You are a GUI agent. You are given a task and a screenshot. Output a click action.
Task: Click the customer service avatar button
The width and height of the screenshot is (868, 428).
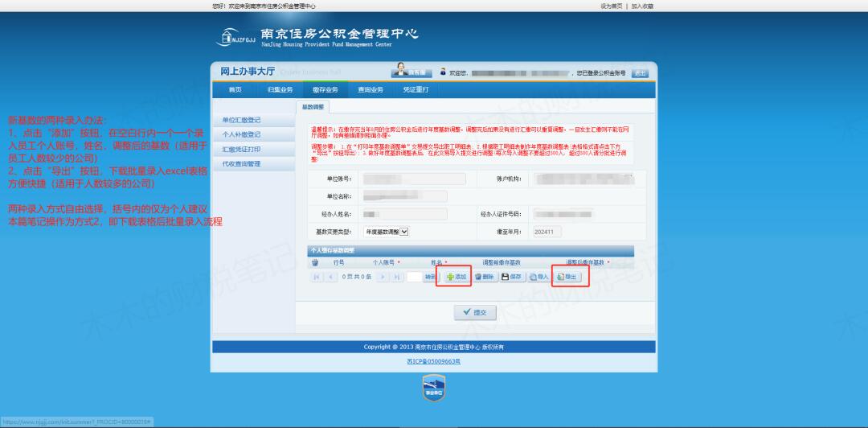pos(411,72)
